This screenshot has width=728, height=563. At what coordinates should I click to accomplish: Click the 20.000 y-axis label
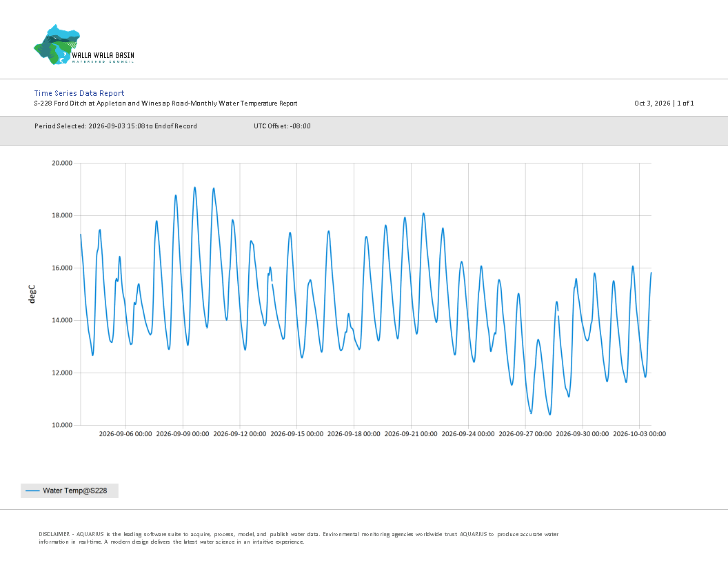pos(62,163)
